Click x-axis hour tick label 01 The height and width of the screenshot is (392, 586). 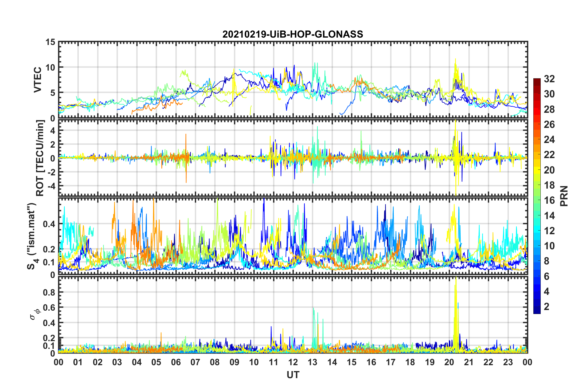pyautogui.click(x=78, y=362)
